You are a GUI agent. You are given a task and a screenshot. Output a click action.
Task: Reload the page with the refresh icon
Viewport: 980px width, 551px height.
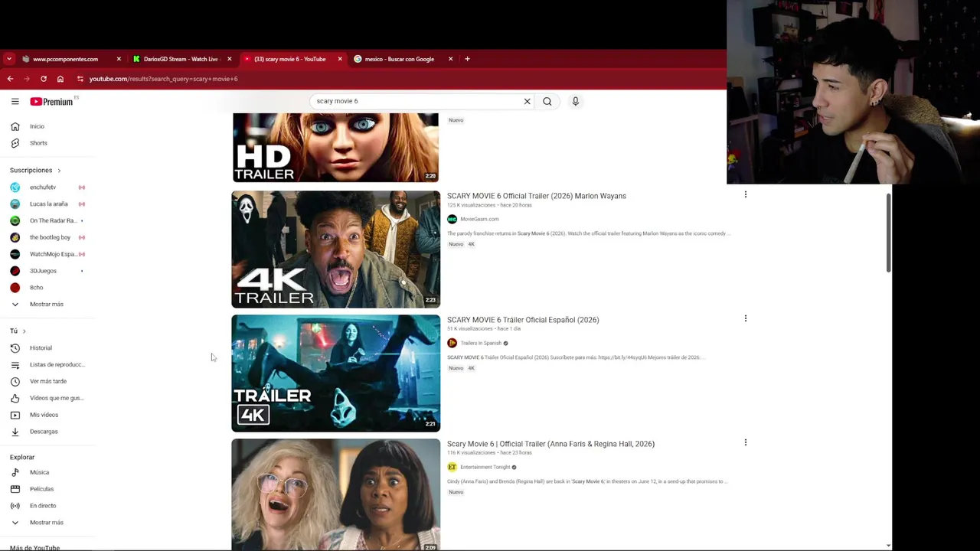tap(44, 79)
